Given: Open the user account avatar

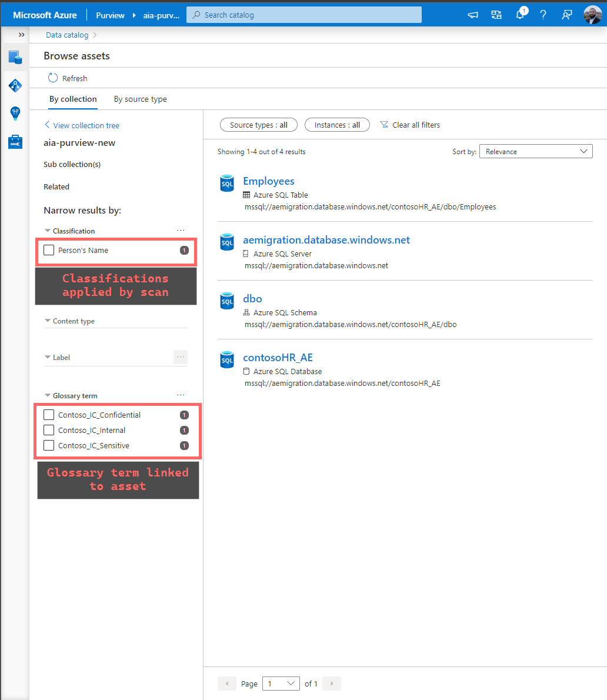Looking at the screenshot, I should [593, 15].
